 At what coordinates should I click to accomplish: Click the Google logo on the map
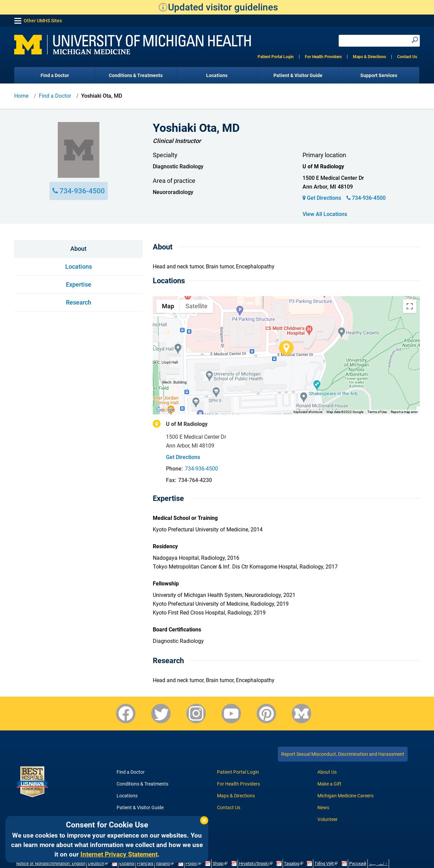click(165, 410)
